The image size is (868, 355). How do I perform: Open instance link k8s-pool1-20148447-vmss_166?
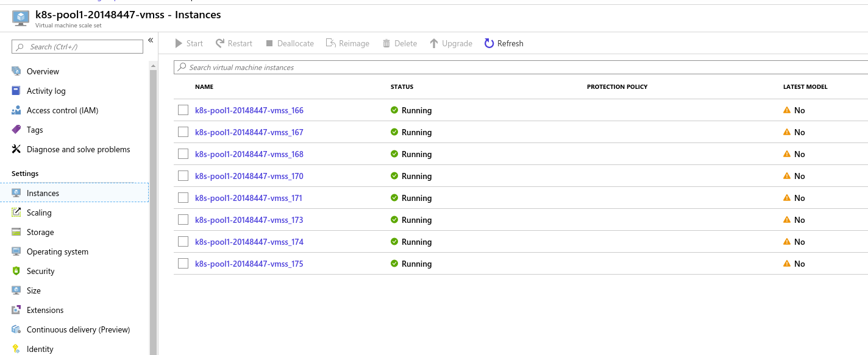(249, 110)
